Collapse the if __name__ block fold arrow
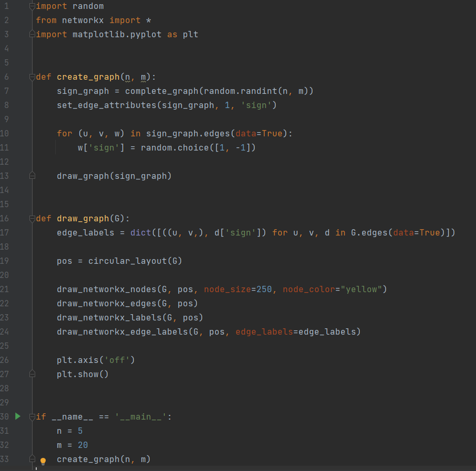 [x=32, y=417]
